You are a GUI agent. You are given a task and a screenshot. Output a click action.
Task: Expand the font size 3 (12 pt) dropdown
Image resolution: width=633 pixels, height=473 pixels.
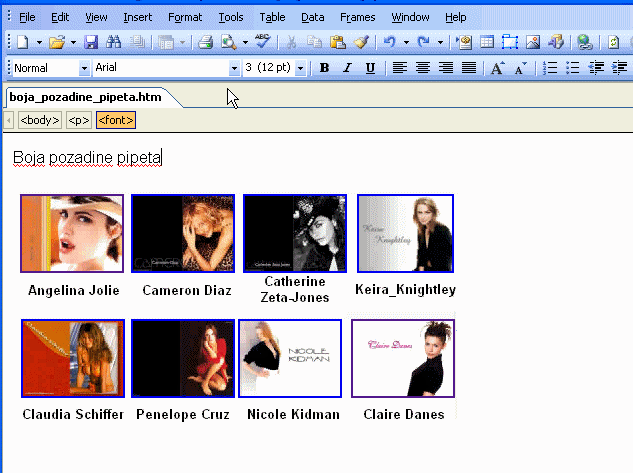[x=300, y=68]
